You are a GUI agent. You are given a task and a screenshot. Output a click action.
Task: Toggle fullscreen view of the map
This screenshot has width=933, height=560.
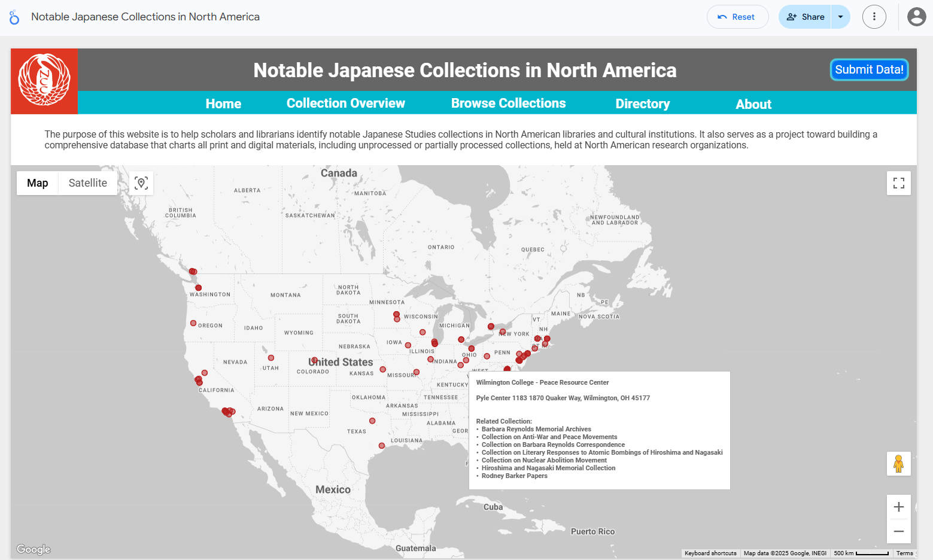[898, 183]
